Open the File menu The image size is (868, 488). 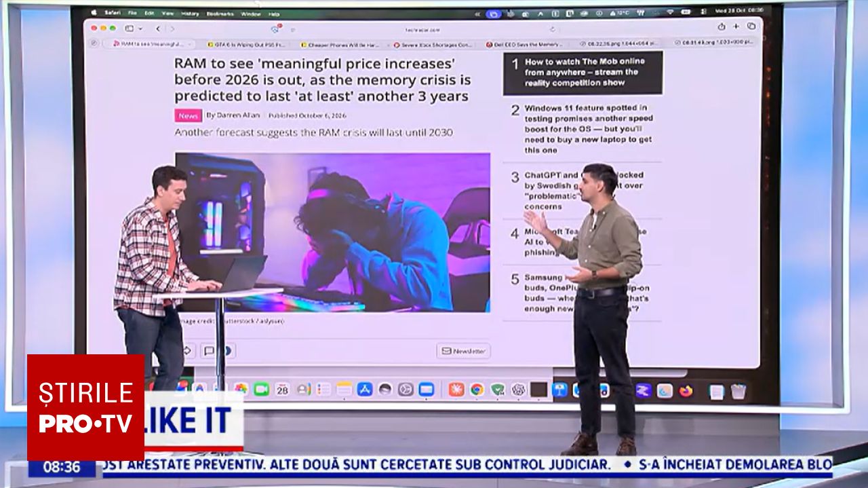[x=132, y=13]
